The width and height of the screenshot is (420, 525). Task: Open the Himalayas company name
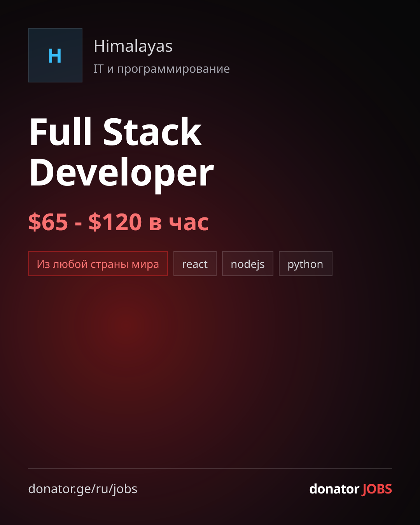133,47
